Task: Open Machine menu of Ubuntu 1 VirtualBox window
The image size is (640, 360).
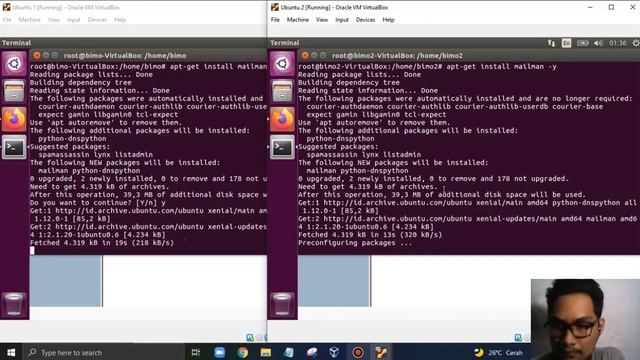Action: pyautogui.click(x=29, y=20)
